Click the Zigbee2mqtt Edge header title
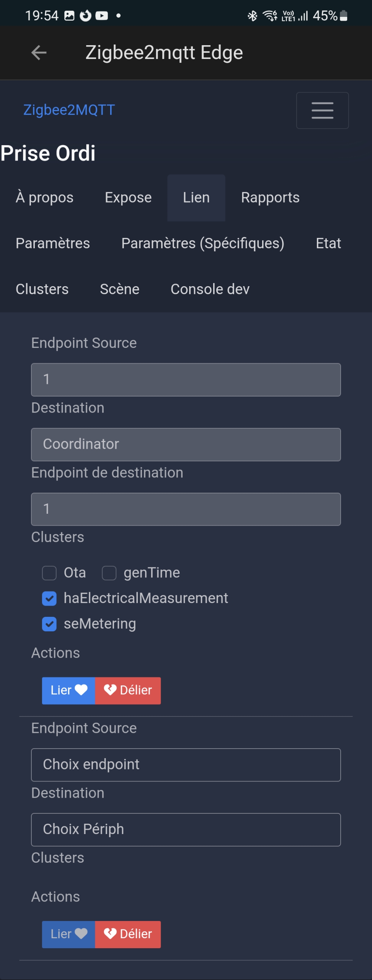 click(164, 53)
